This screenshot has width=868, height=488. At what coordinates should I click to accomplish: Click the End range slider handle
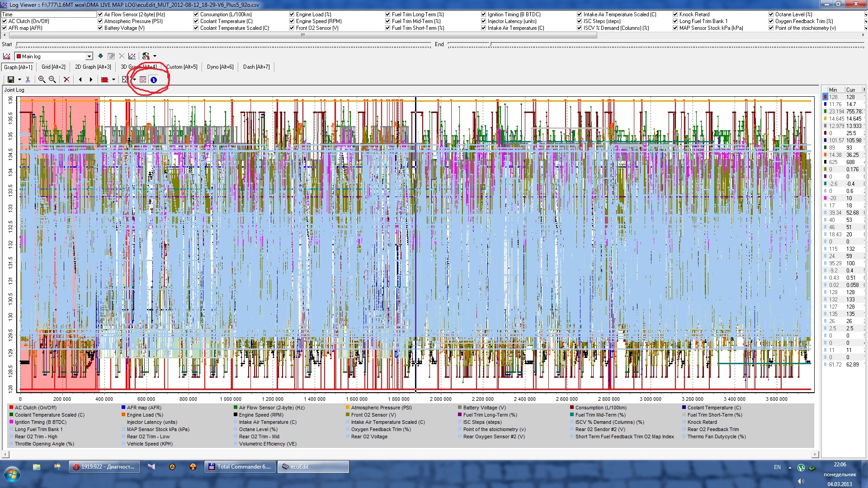(x=491, y=44)
